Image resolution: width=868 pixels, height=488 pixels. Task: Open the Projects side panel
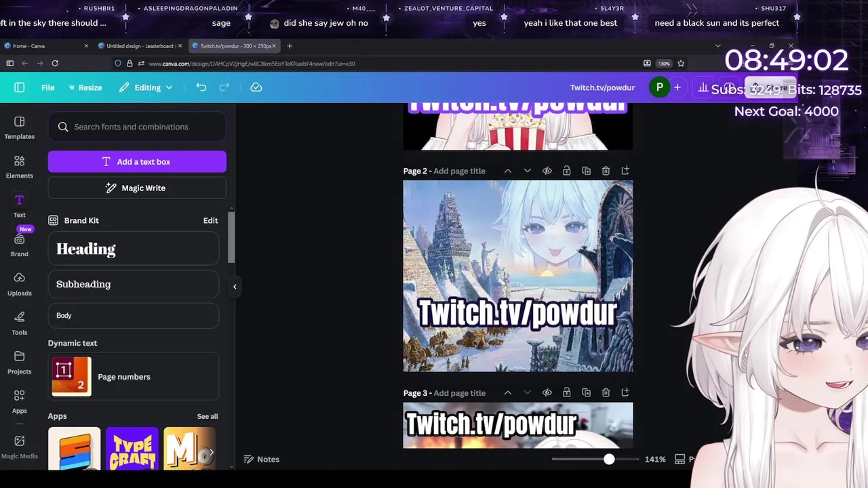[19, 363]
